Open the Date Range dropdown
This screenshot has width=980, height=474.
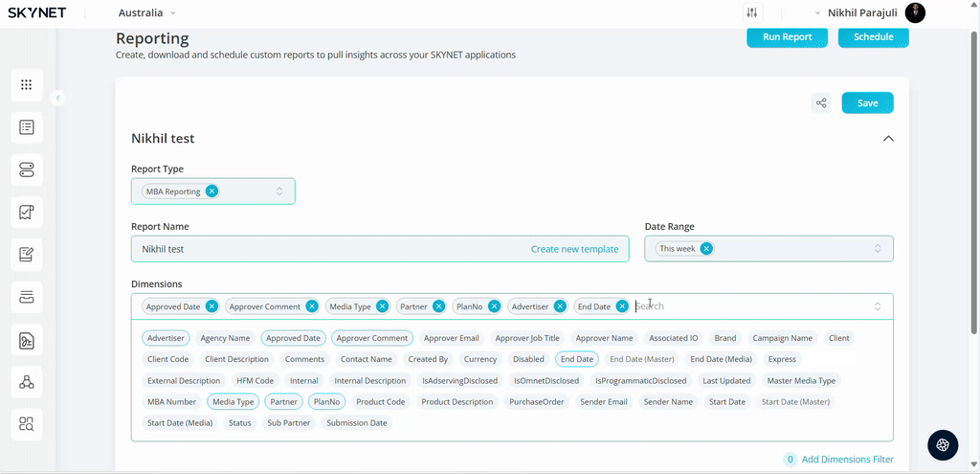coord(877,249)
